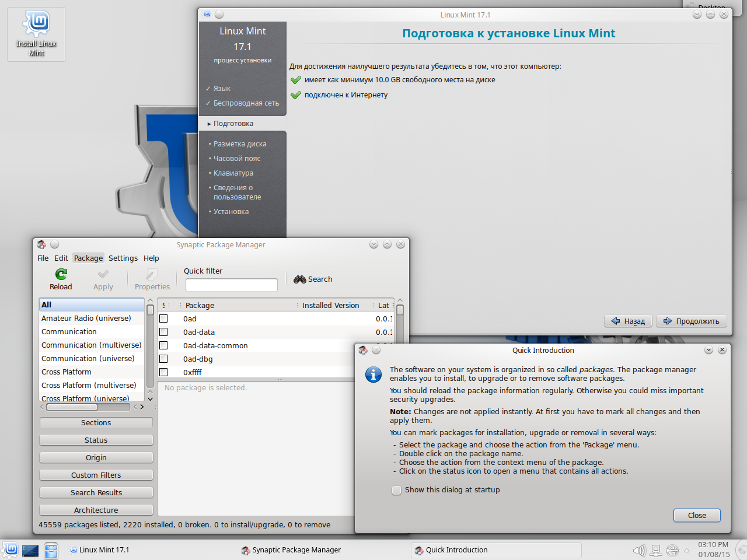Open the Edit menu in Synaptic
Viewport: 747px width, 560px height.
tap(61, 258)
